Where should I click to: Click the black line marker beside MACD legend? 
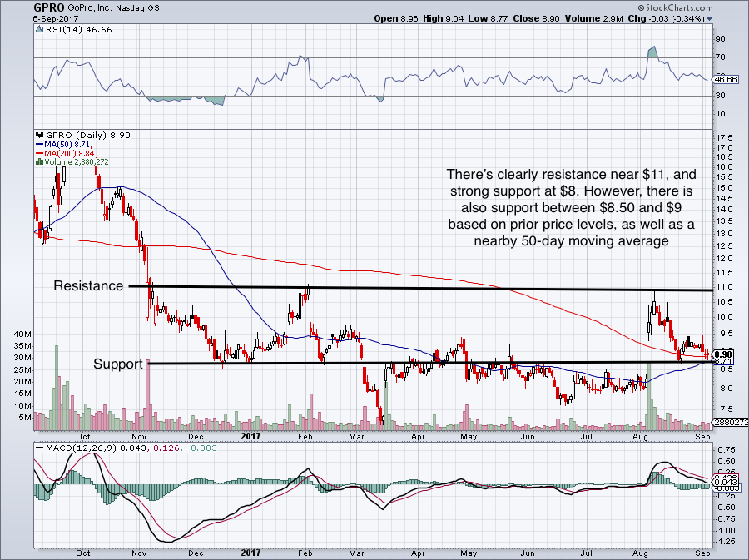(40, 448)
